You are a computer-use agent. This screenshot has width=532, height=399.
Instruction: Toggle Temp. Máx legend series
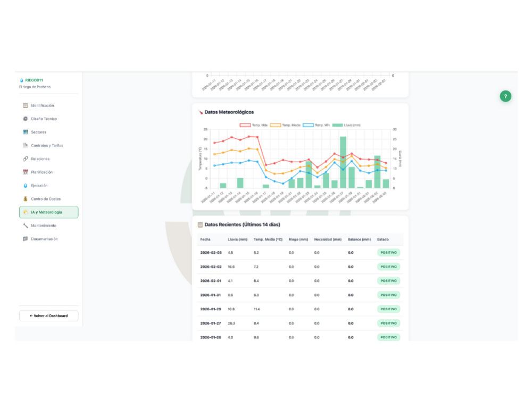coord(253,125)
